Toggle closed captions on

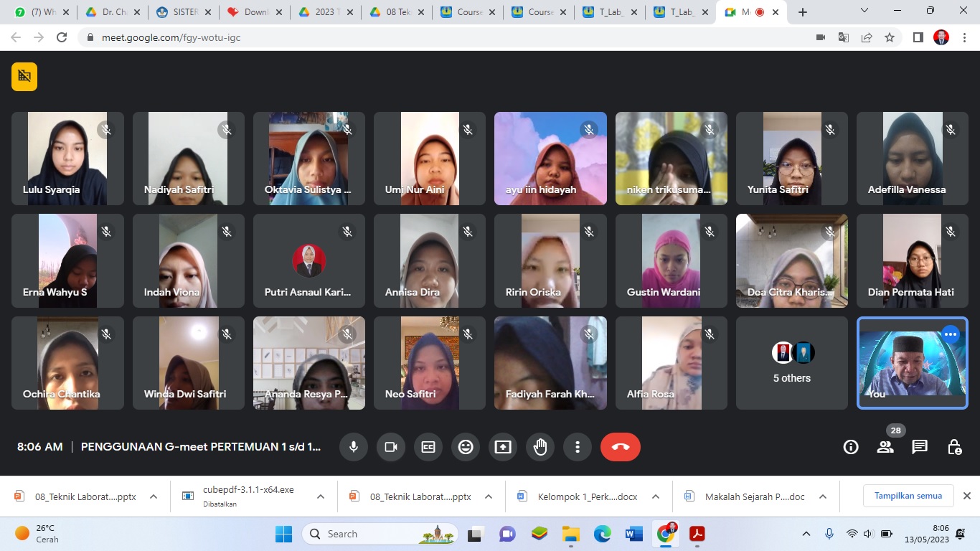[428, 447]
